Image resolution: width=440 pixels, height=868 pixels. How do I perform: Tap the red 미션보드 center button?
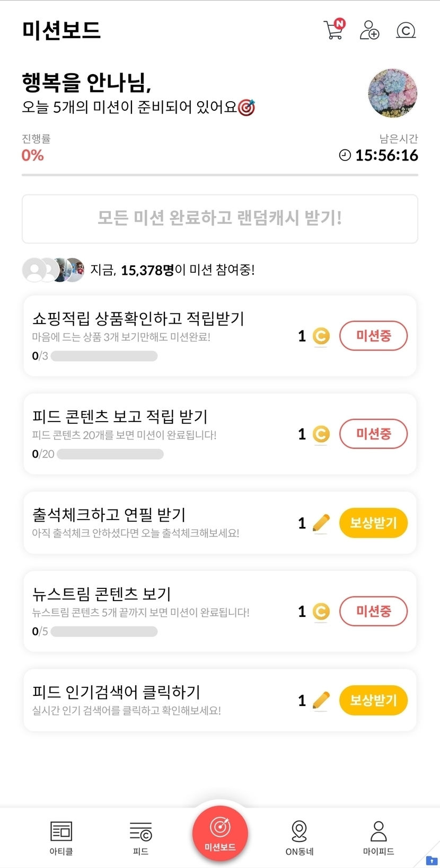point(220,833)
